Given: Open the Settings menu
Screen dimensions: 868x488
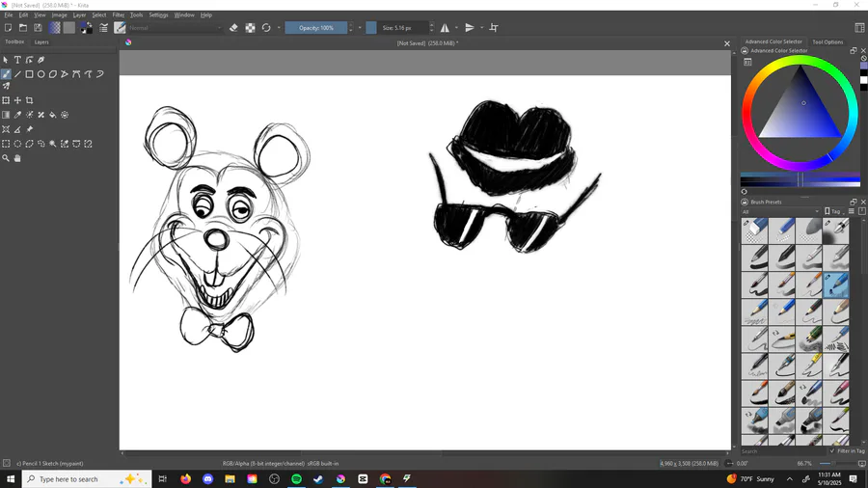Looking at the screenshot, I should coord(158,14).
